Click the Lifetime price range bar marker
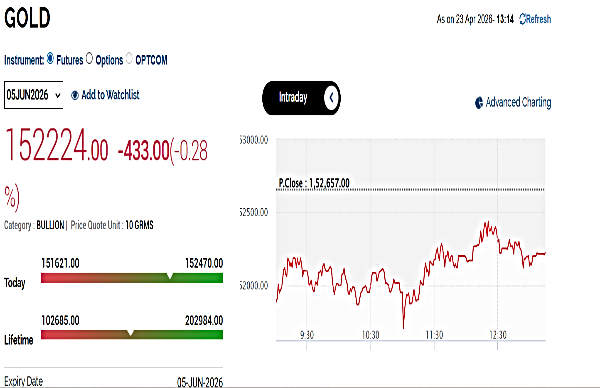Image resolution: width=600 pixels, height=388 pixels. coord(130,333)
